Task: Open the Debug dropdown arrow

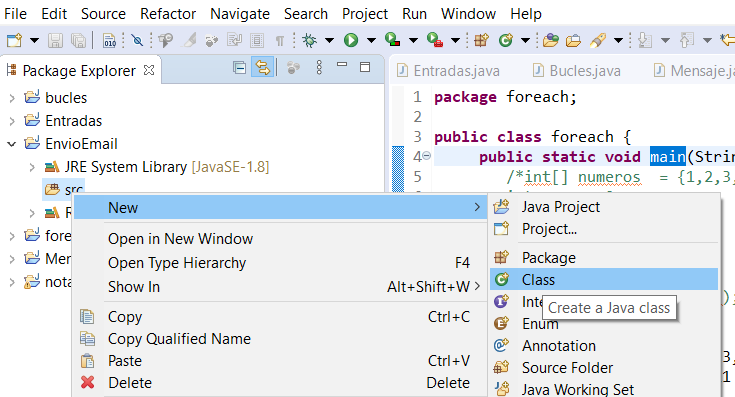Action: 329,40
